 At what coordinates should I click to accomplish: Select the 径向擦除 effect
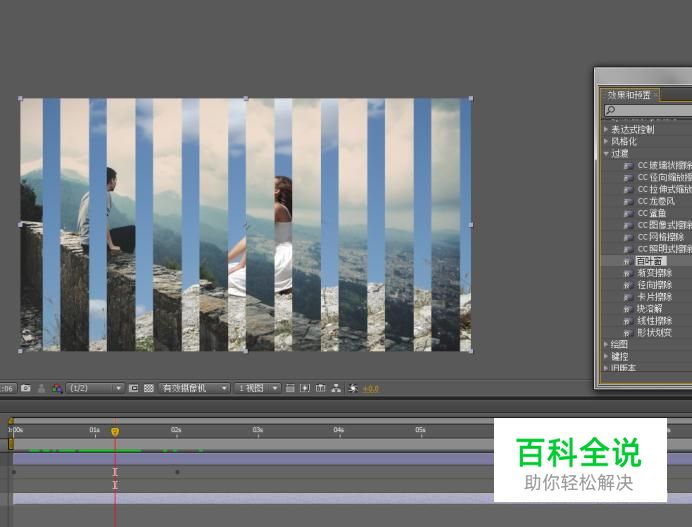coord(654,285)
